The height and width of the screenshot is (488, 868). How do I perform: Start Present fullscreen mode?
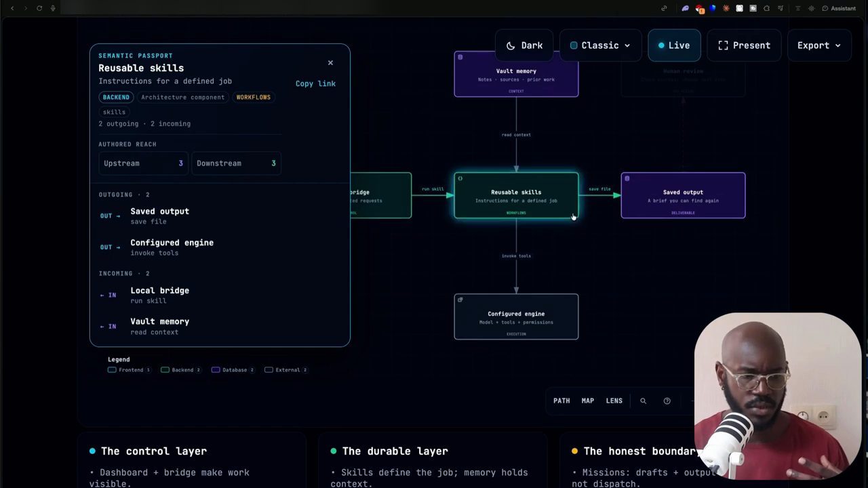[x=744, y=45]
